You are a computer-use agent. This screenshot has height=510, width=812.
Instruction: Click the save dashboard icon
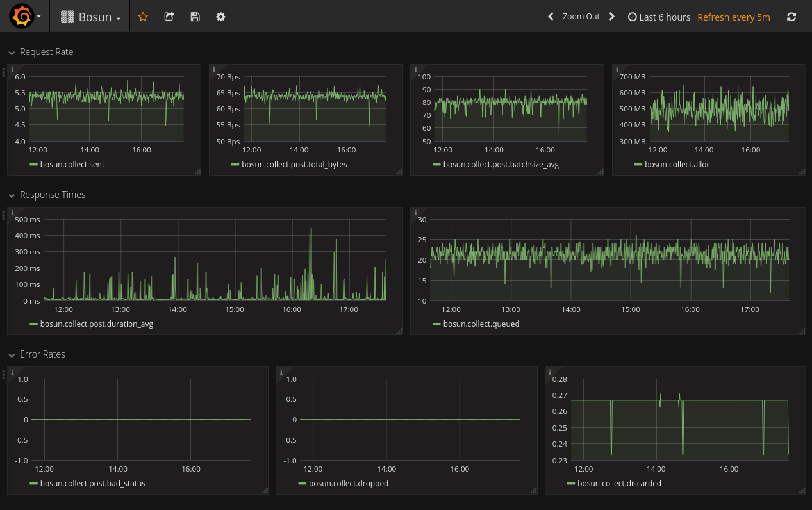195,17
